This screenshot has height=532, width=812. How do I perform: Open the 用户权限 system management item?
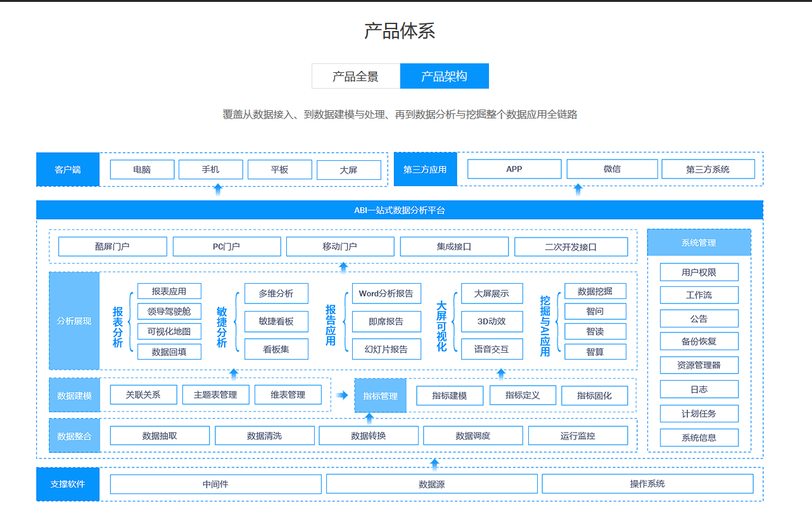(699, 272)
